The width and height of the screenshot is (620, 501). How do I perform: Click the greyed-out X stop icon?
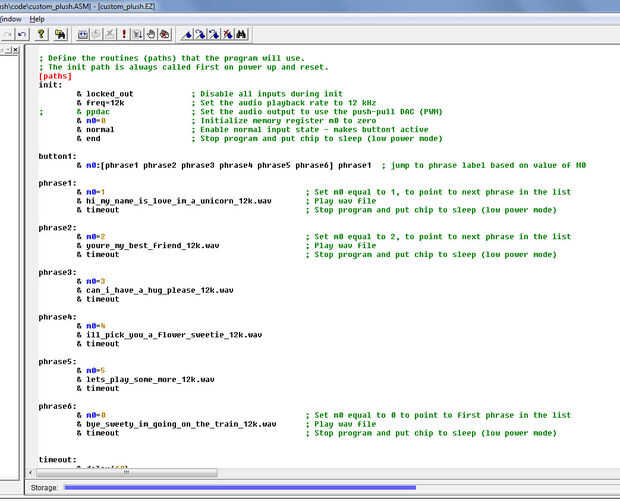tap(110, 35)
